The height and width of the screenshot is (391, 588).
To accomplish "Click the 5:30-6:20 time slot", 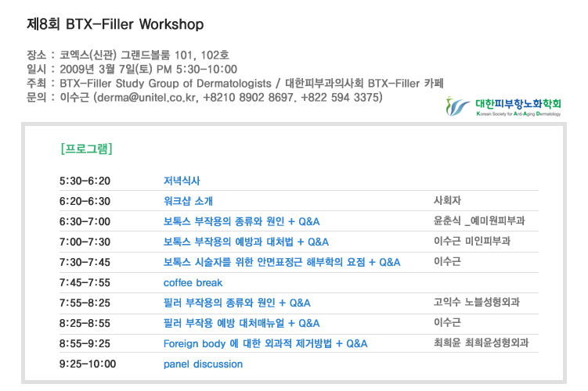I will 85,181.
